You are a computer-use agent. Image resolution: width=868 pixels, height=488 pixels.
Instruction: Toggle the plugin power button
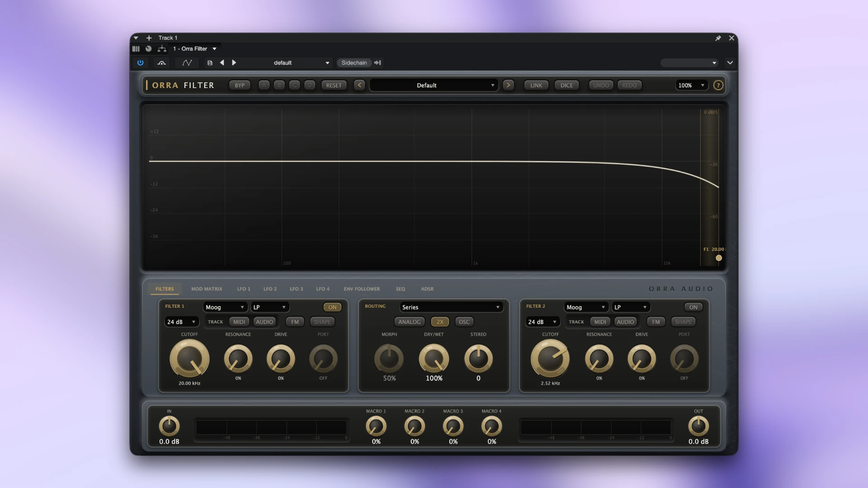tap(140, 63)
